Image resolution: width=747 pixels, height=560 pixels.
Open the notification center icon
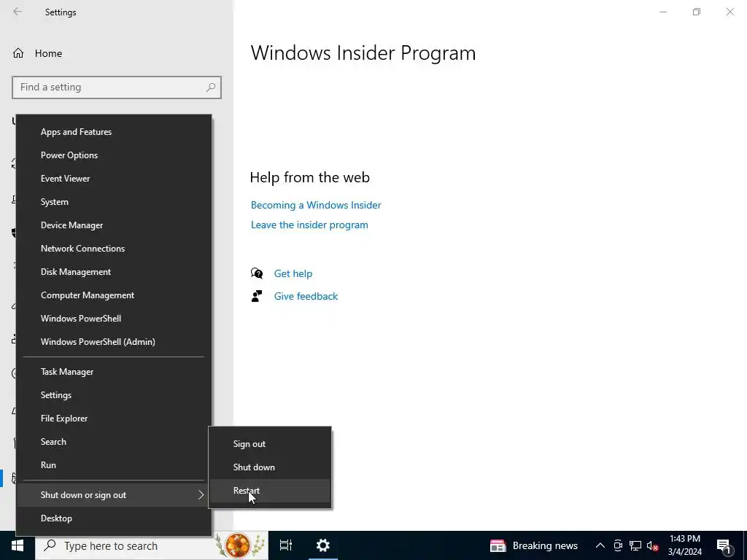(724, 546)
